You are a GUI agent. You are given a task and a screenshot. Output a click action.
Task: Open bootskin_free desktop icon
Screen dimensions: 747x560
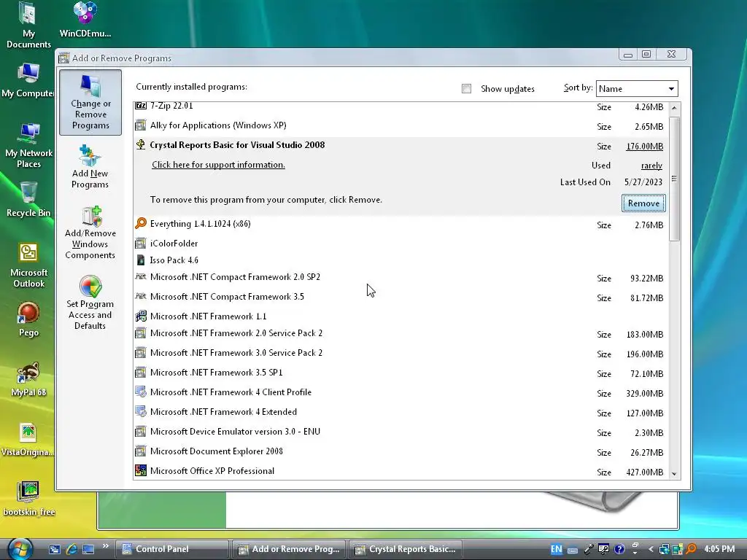(x=29, y=498)
